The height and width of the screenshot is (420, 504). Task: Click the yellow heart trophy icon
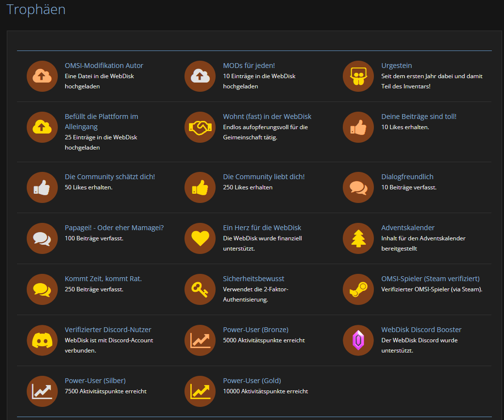pyautogui.click(x=200, y=238)
